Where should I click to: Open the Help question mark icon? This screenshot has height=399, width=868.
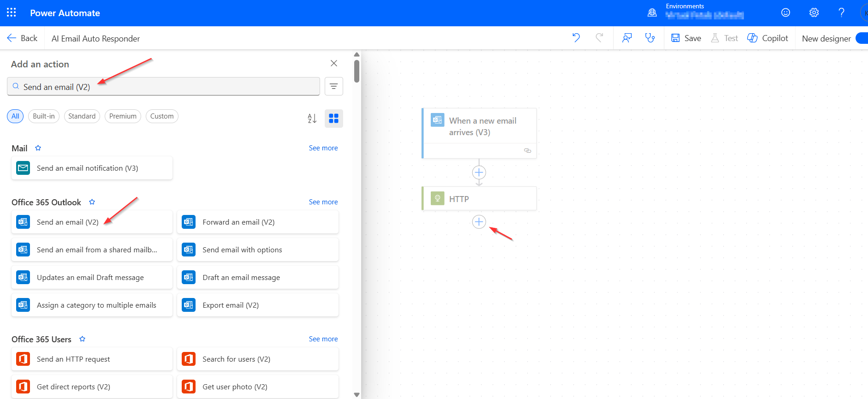coord(841,12)
